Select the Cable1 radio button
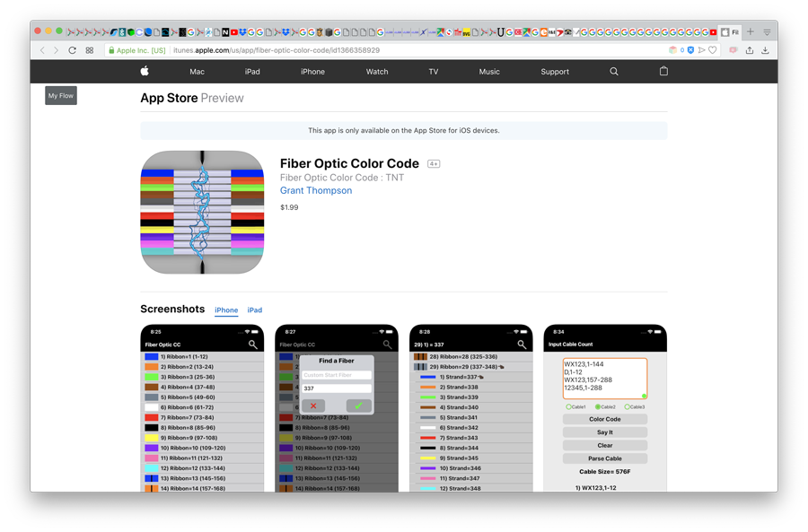Viewport: 808px width, 532px height. pos(569,407)
